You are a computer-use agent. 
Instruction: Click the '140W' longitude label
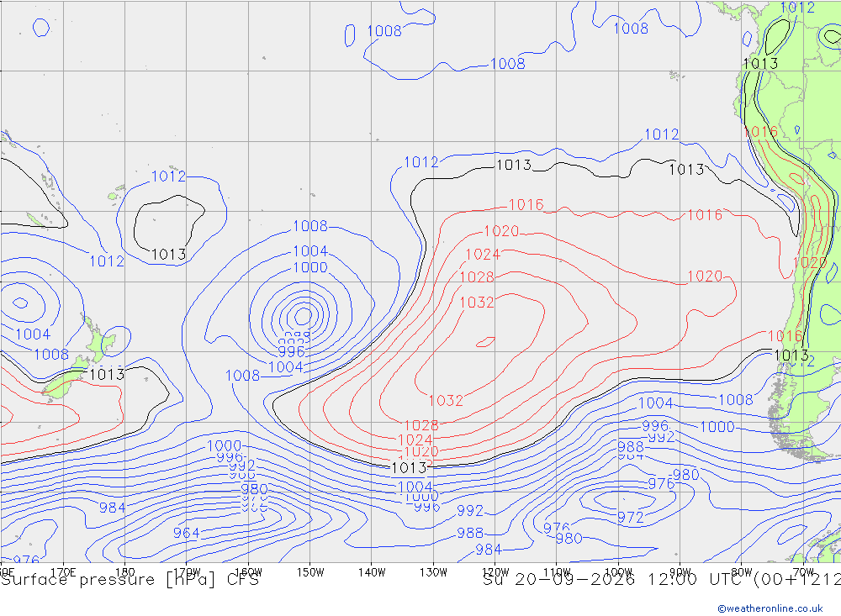pos(372,572)
